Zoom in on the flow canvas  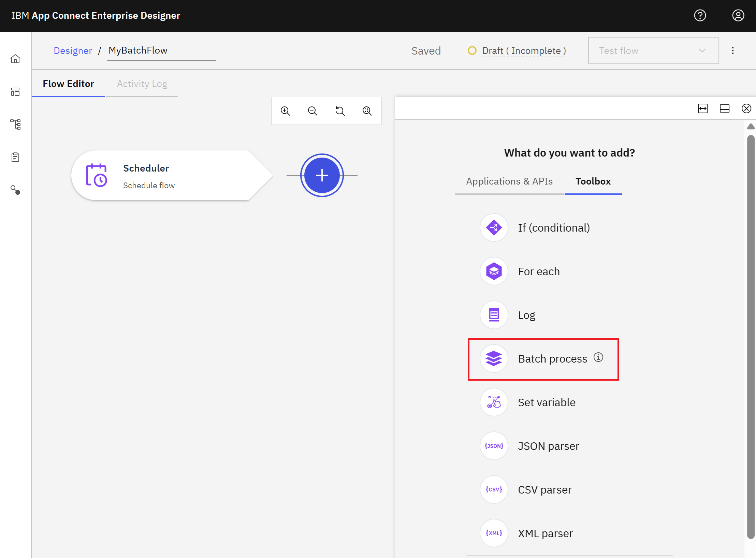(x=285, y=111)
